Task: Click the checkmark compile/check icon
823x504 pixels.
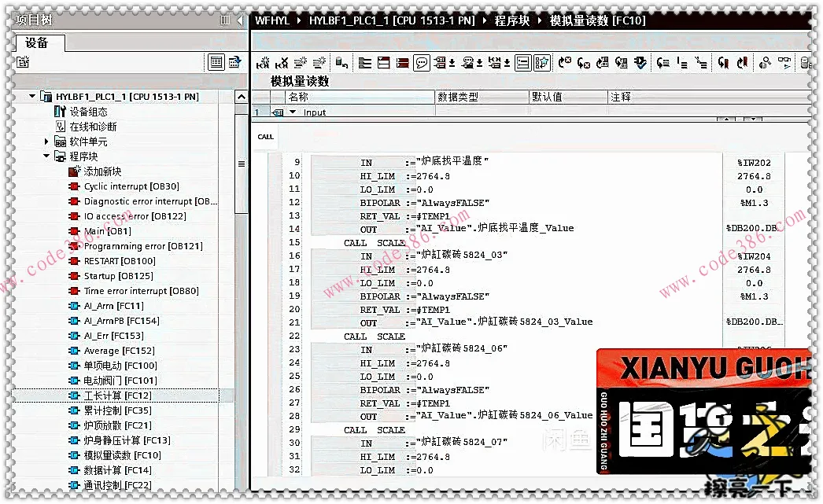Action: pos(640,63)
